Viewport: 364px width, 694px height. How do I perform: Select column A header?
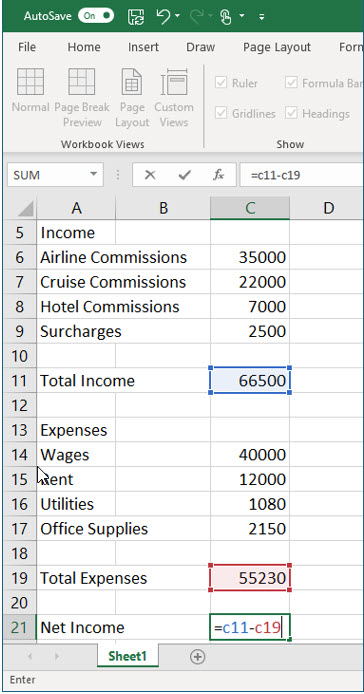(x=77, y=208)
